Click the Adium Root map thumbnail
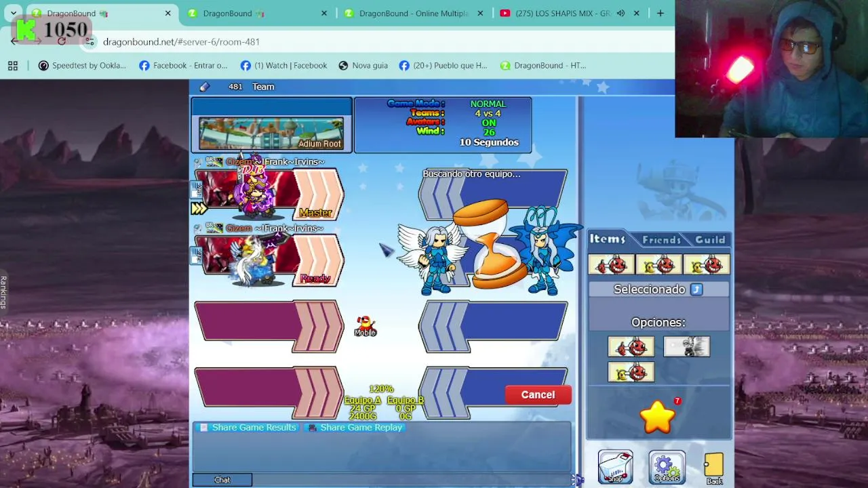This screenshot has height=488, width=868. click(271, 134)
